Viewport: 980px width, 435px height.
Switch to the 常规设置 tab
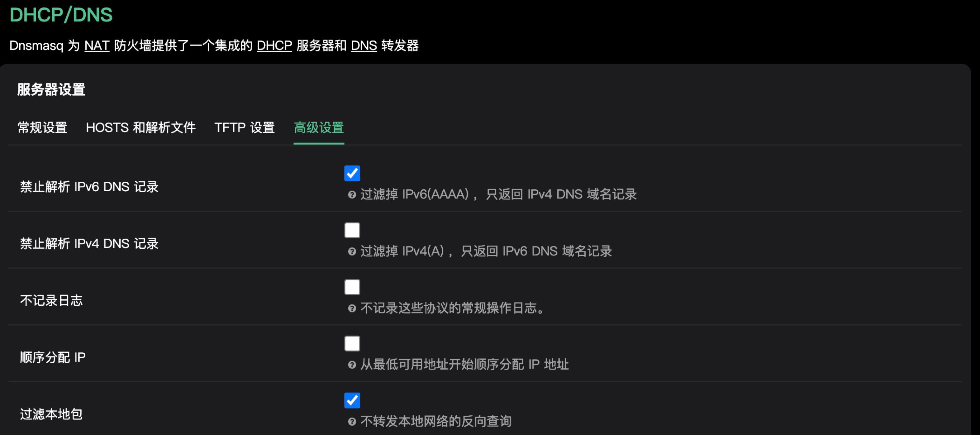point(42,127)
